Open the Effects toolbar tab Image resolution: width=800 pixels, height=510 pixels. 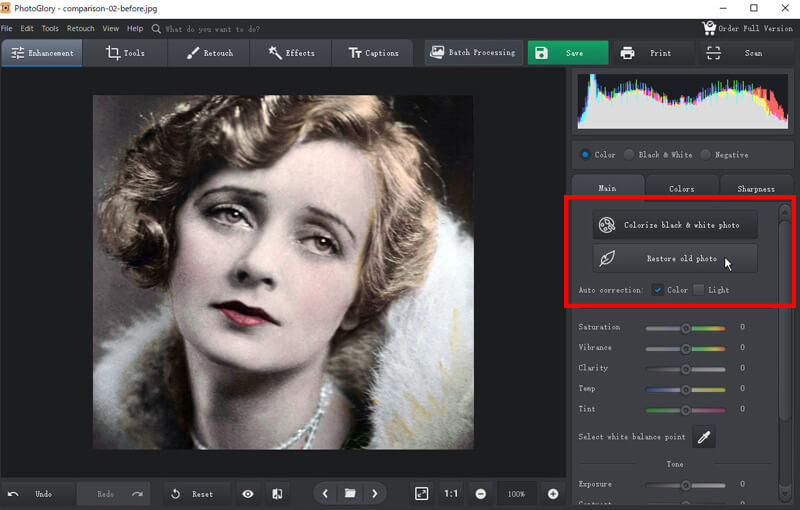pyautogui.click(x=291, y=53)
